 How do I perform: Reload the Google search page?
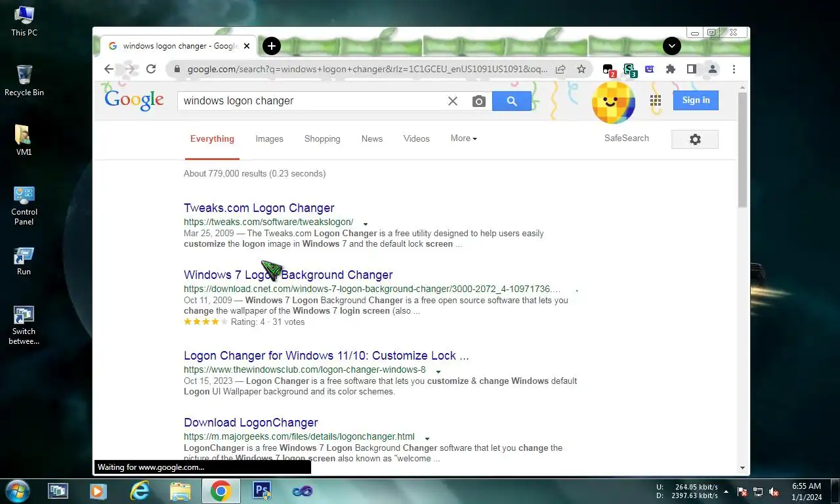pos(151,69)
